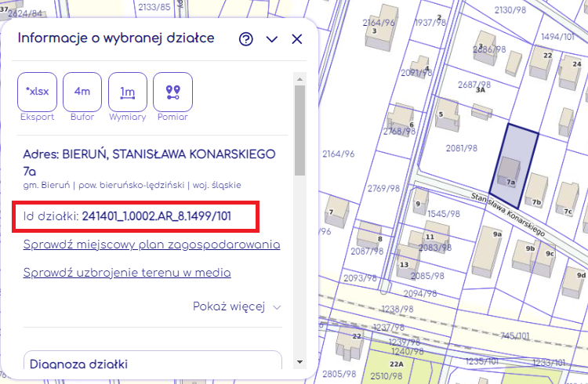Click building 7a on the map
The image size is (588, 384).
[509, 172]
